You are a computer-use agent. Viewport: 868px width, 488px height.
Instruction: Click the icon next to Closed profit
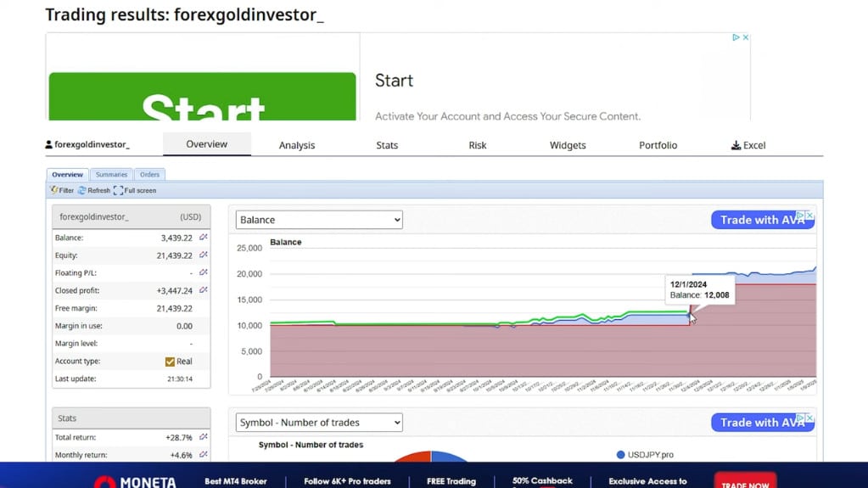pyautogui.click(x=203, y=291)
